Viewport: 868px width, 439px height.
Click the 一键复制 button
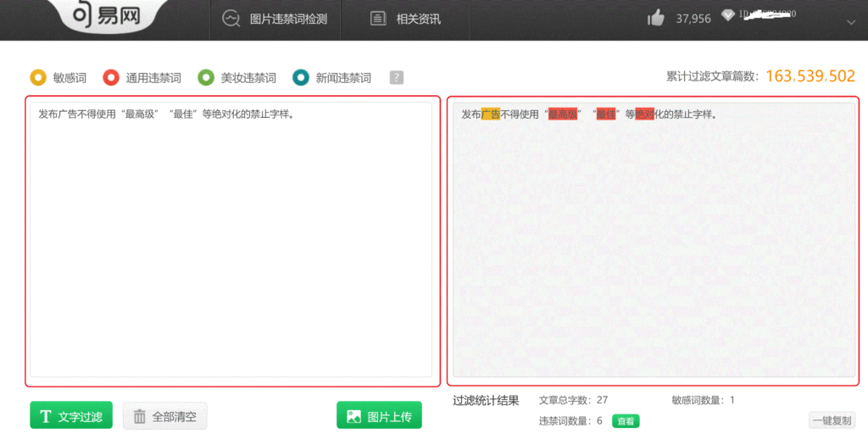click(832, 420)
